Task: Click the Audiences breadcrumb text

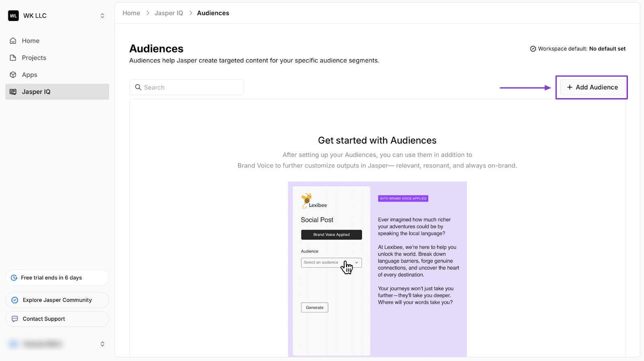Action: (x=213, y=13)
